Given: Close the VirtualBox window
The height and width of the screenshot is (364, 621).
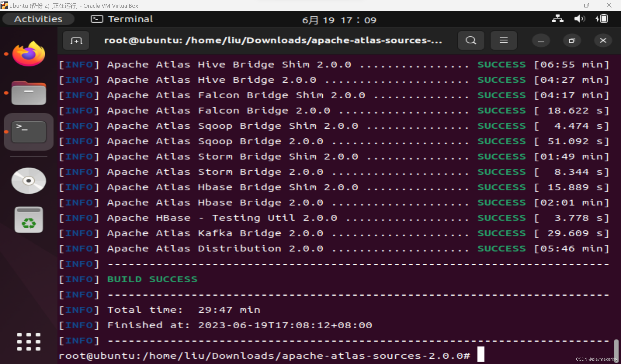Looking at the screenshot, I should coord(609,5).
